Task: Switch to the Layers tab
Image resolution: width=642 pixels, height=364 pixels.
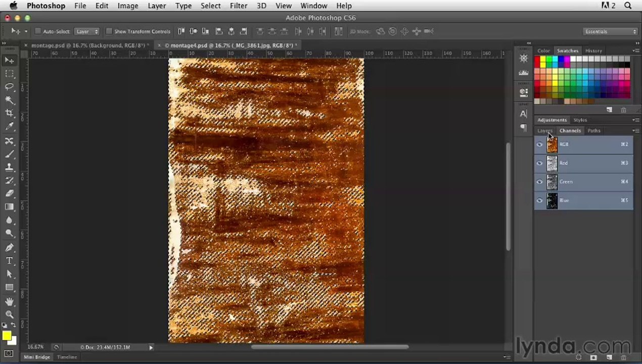Action: (x=545, y=130)
